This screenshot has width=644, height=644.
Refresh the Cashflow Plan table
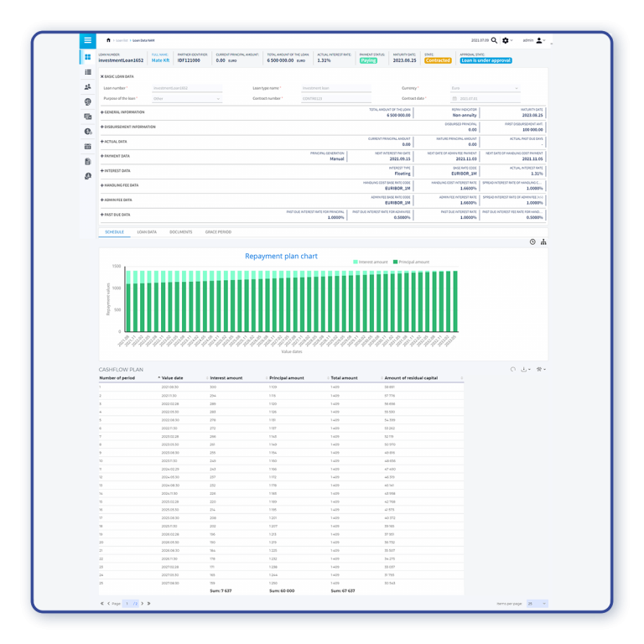513,369
